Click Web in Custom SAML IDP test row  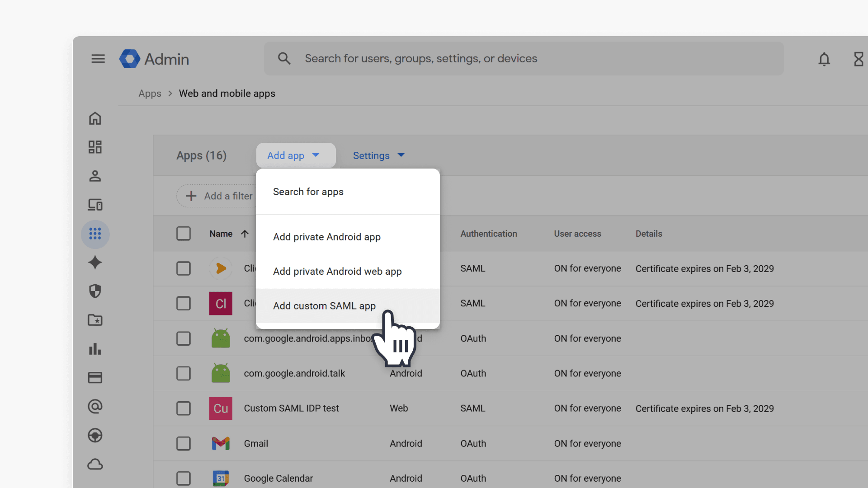point(399,408)
